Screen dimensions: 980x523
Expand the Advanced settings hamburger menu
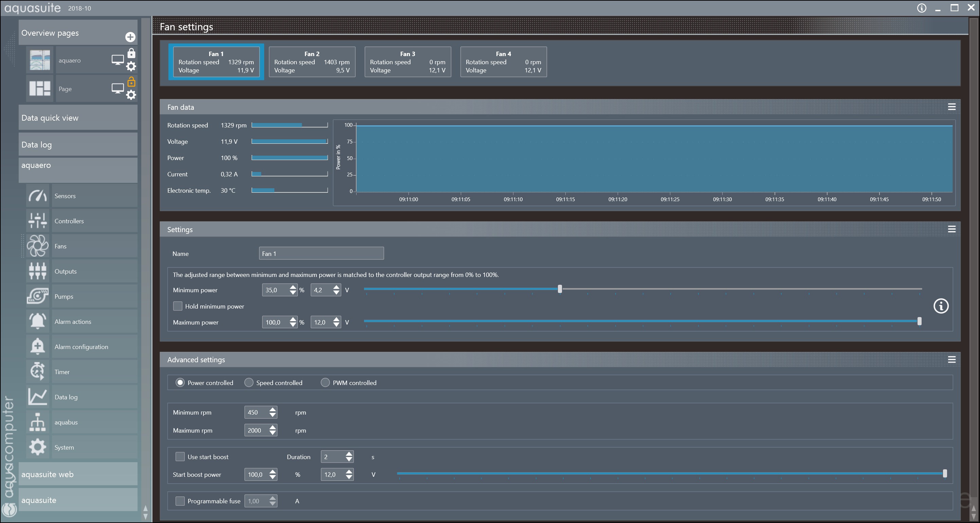click(x=951, y=359)
